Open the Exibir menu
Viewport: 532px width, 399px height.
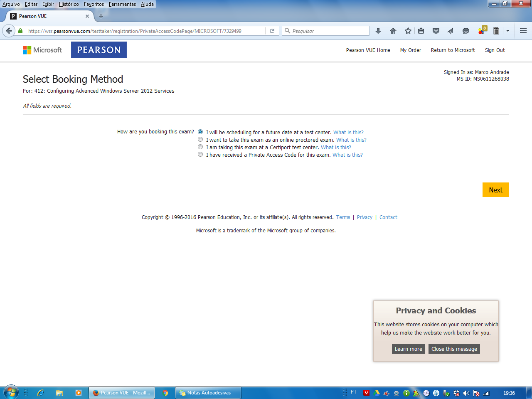tap(48, 4)
